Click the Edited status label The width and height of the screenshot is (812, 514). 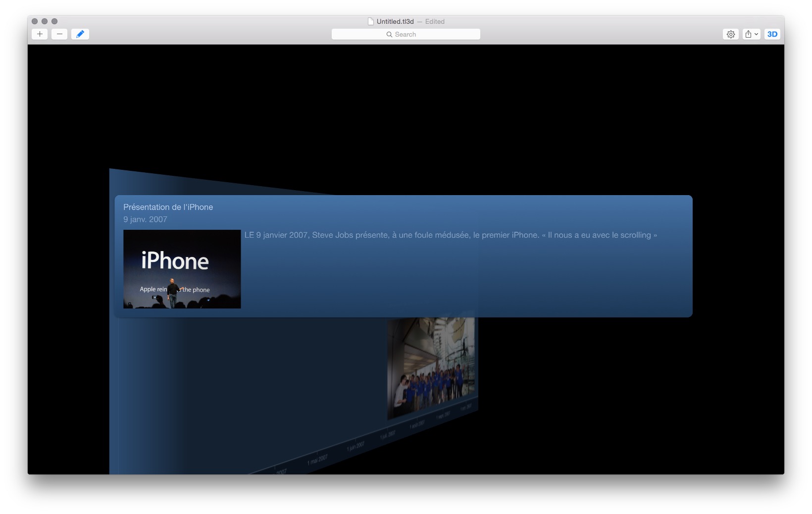point(435,21)
